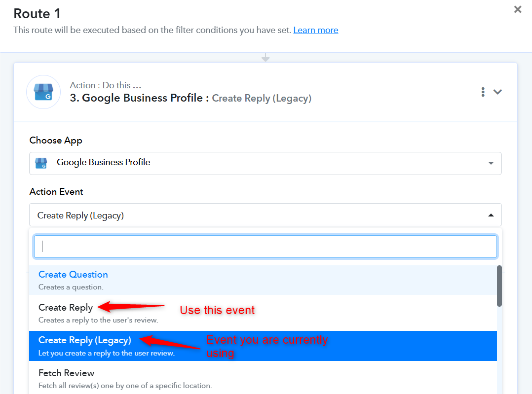Close the Route 1 panel

point(517,9)
